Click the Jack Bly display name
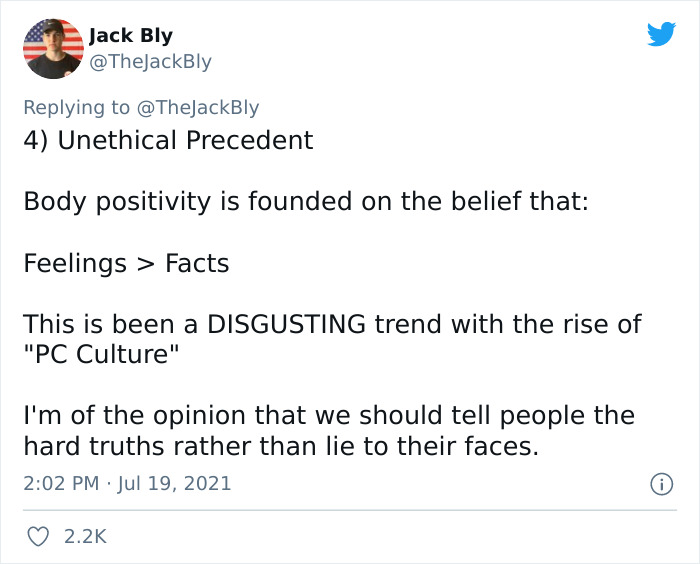Viewport: 700px width, 564px height. click(131, 36)
